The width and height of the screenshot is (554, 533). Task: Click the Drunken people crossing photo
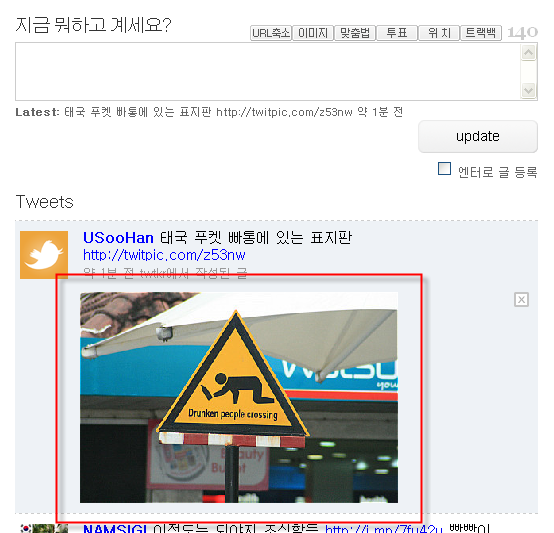pos(239,397)
